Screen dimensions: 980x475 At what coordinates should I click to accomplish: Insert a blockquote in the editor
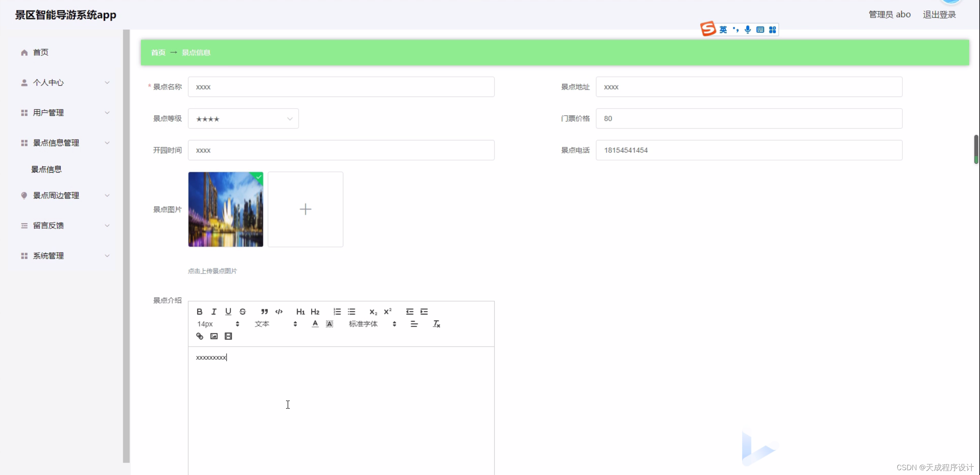coord(264,311)
